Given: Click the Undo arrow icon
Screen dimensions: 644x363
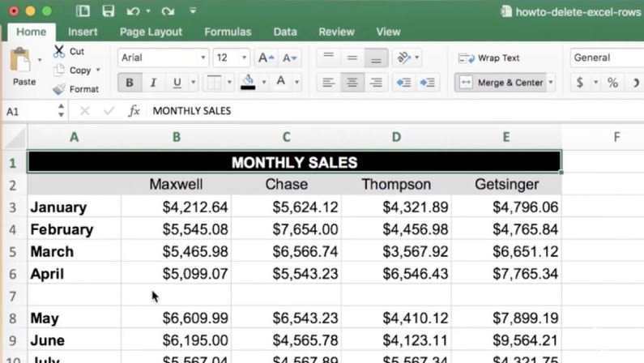Looking at the screenshot, I should pyautogui.click(x=130, y=11).
